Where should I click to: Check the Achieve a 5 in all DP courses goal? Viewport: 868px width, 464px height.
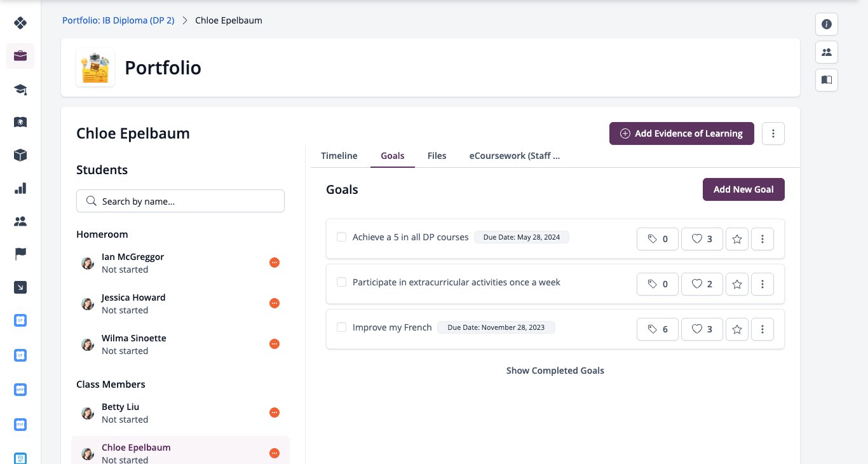pos(341,237)
